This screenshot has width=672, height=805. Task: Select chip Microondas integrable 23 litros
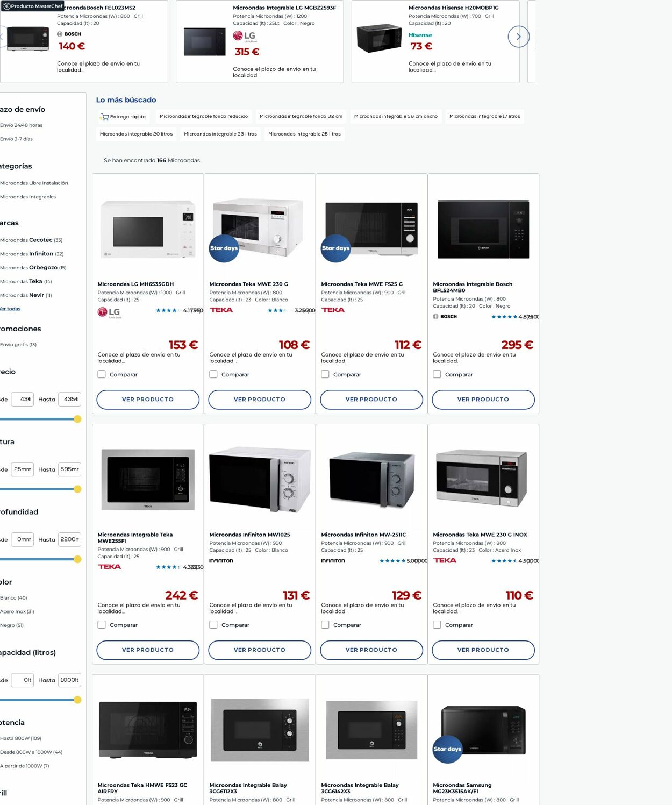pos(220,134)
